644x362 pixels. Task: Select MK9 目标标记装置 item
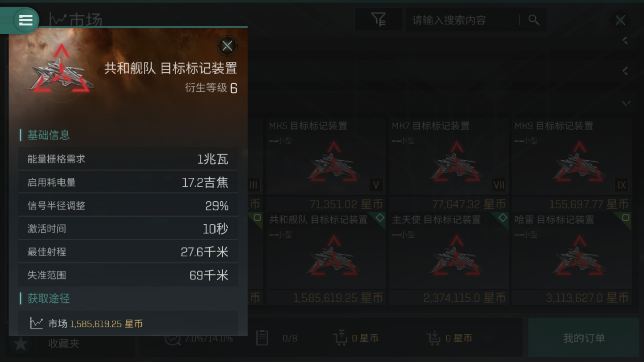[572, 163]
